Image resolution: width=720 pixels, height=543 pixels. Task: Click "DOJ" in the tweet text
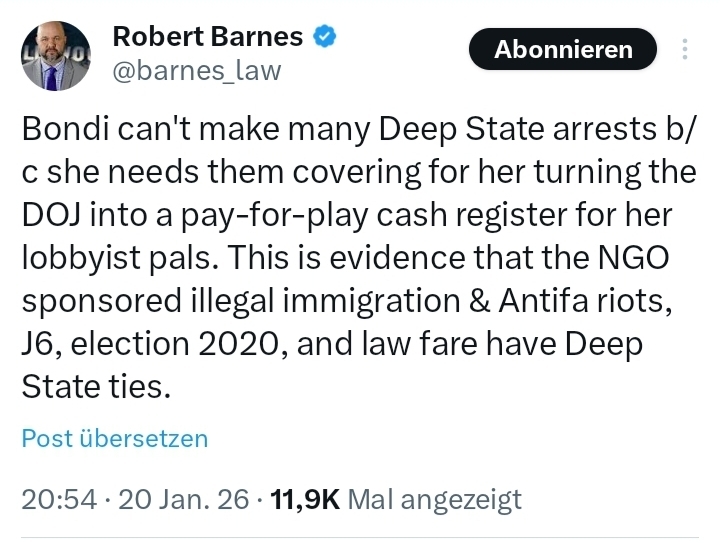pyautogui.click(x=52, y=215)
